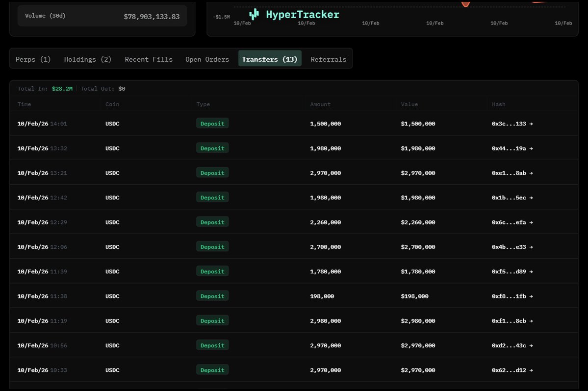Follow the 0xf5...d89 hash link
This screenshot has width=588, height=391.
(x=509, y=271)
